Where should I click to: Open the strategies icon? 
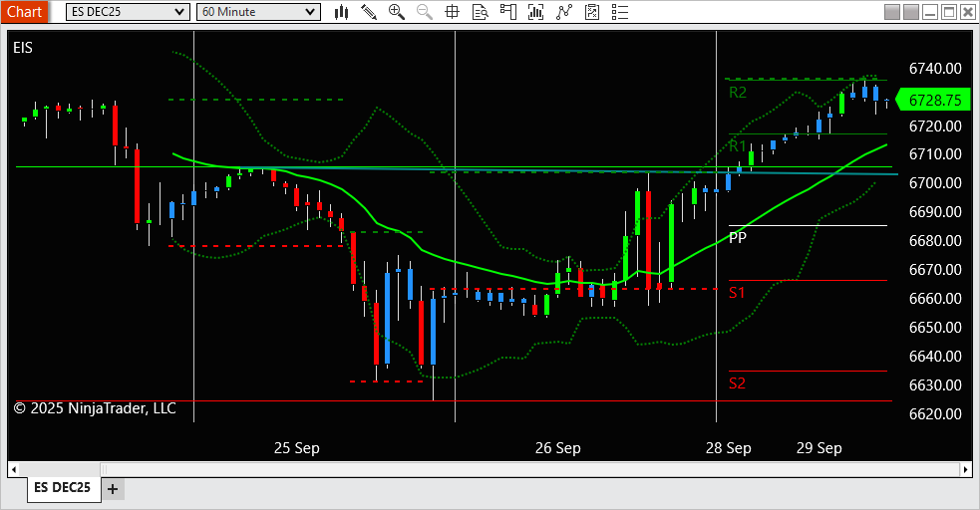pyautogui.click(x=592, y=12)
